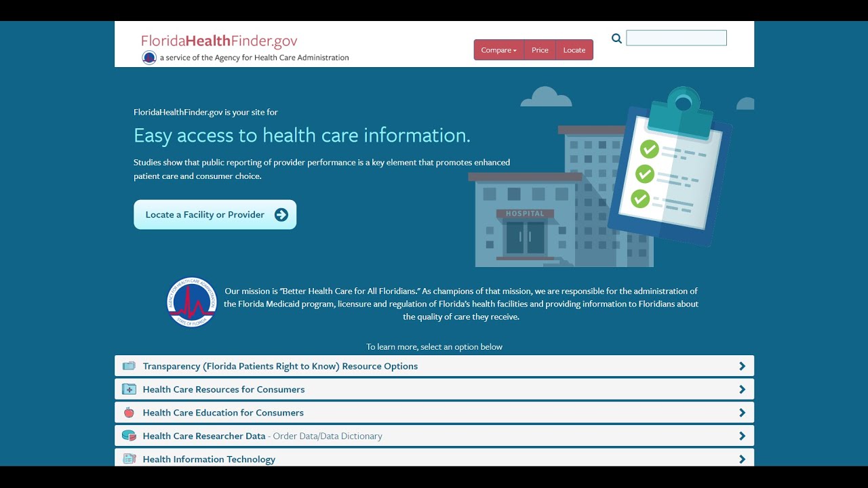Click 'Easy access to health care information.' heading
Viewport: 868px width, 488px height.
pos(302,136)
